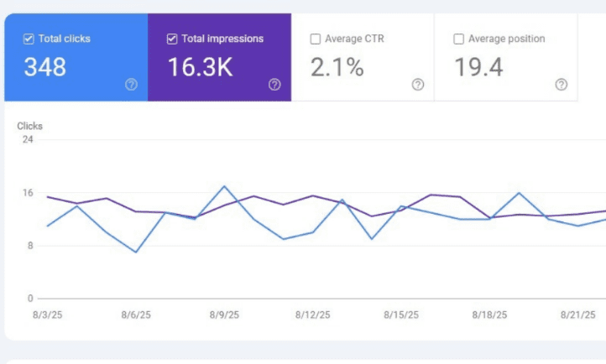The height and width of the screenshot is (364, 606).
Task: Check the Average position checkbox
Action: [x=459, y=39]
